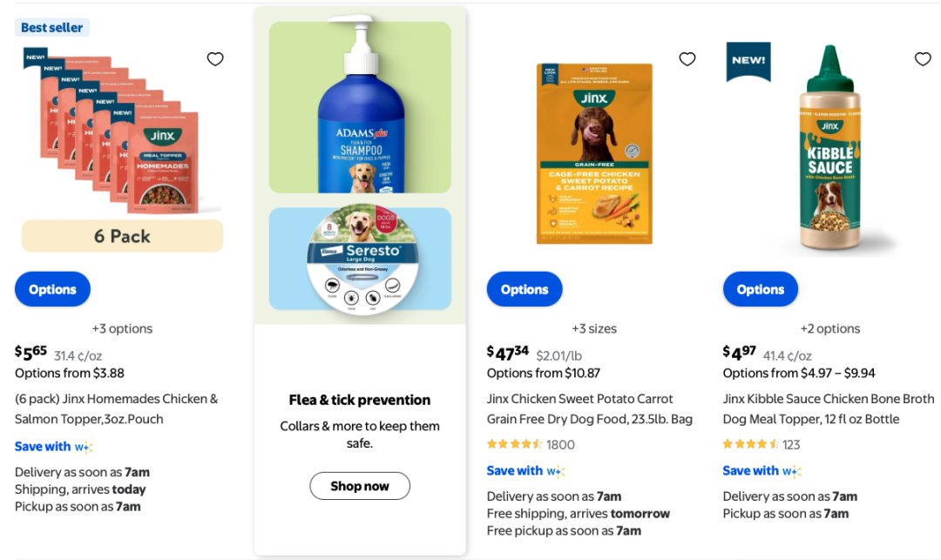Open Jinx Kibble Sauce Chicken Bone Broth title
Image resolution: width=941 pixels, height=560 pixels.
click(828, 408)
